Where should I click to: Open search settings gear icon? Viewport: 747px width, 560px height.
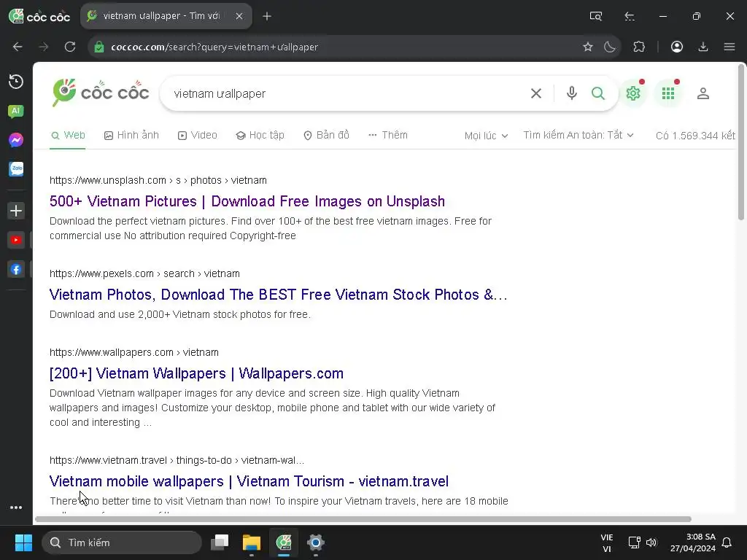click(x=633, y=93)
